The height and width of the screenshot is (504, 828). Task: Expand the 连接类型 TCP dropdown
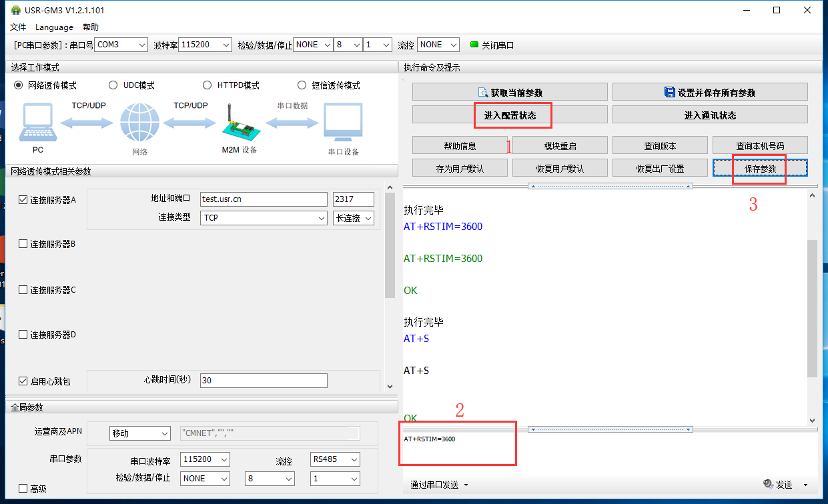point(264,218)
